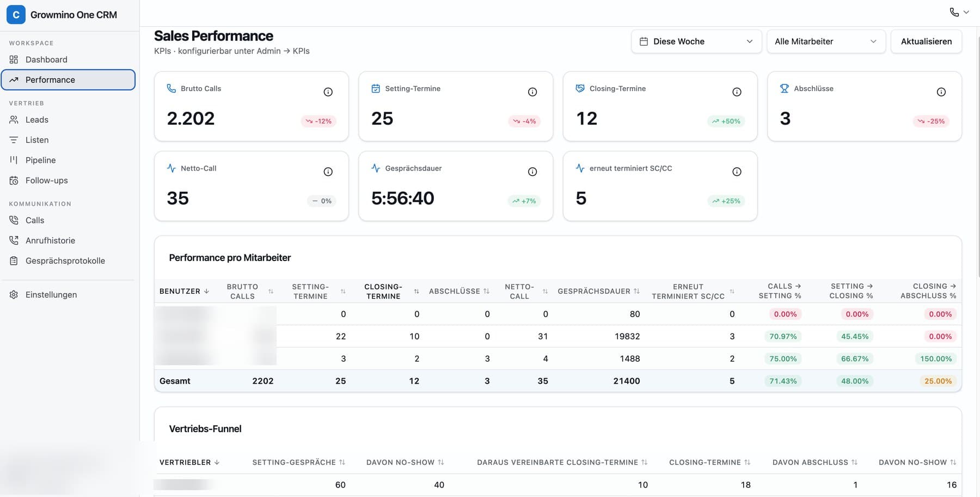The width and height of the screenshot is (980, 497).
Task: Sort employee table by Gesprächsdauer
Action: 598,292
